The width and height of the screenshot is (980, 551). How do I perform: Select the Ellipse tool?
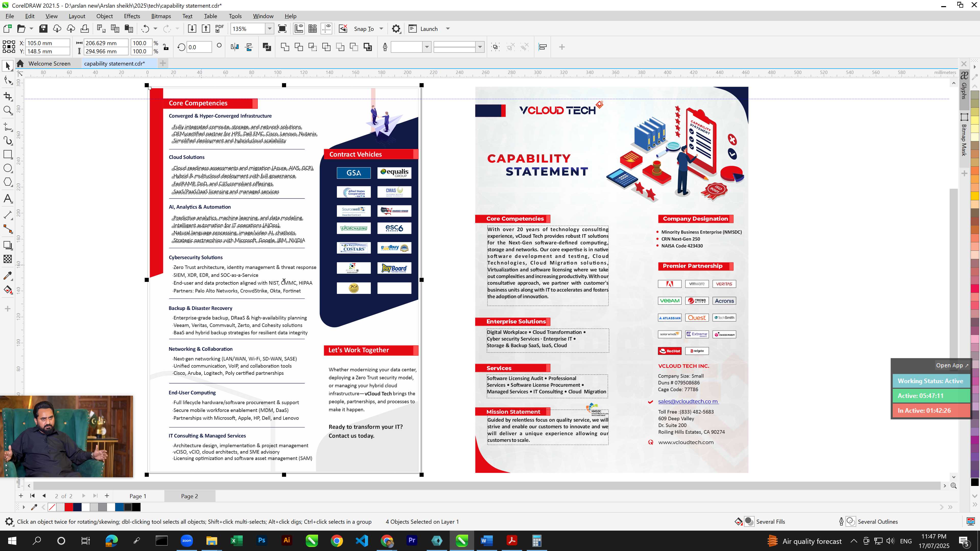click(x=8, y=168)
